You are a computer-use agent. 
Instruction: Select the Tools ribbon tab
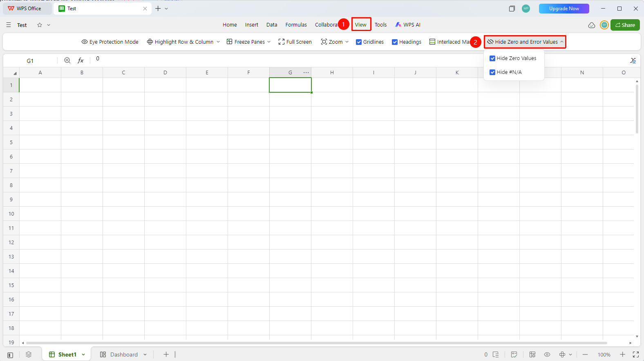pos(380,25)
